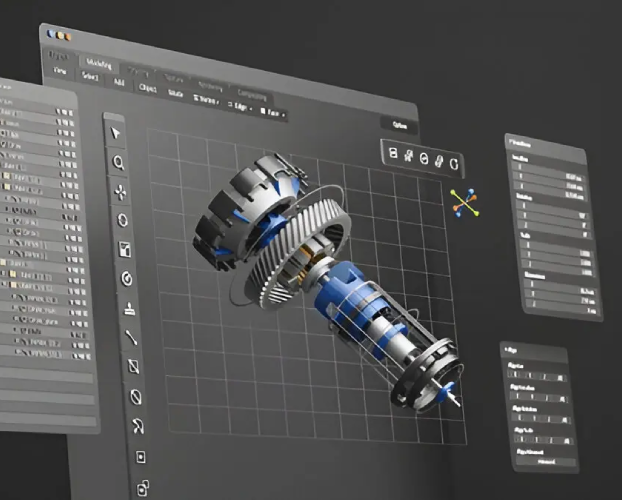Click the circular refresh arrow icon in viewport header
Screen dimensions: 622x500
tap(454, 163)
